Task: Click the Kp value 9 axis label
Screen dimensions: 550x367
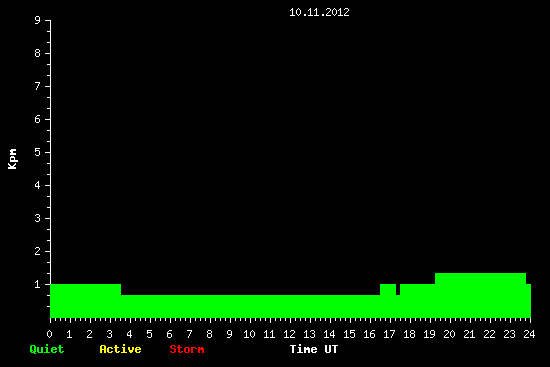Action: pyautogui.click(x=38, y=20)
